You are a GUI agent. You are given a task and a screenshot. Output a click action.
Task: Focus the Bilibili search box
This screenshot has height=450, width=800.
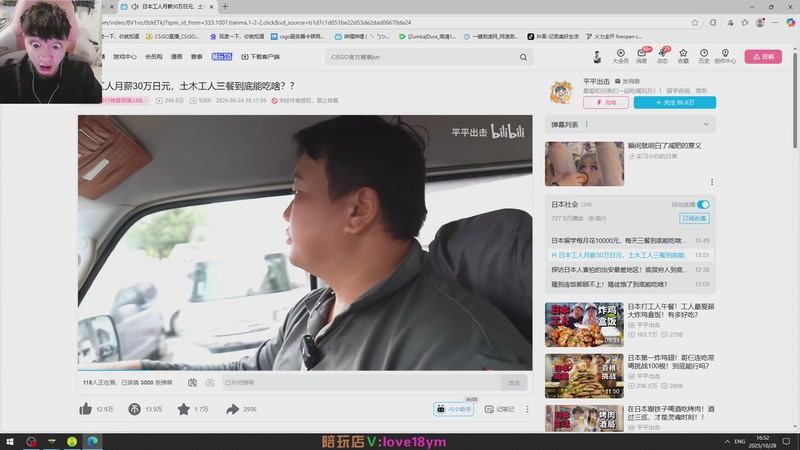423,57
